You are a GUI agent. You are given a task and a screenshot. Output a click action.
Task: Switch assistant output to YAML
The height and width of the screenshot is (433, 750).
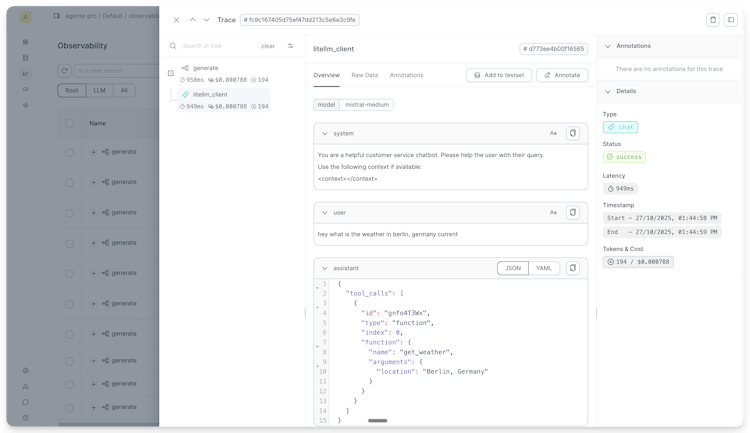(544, 268)
